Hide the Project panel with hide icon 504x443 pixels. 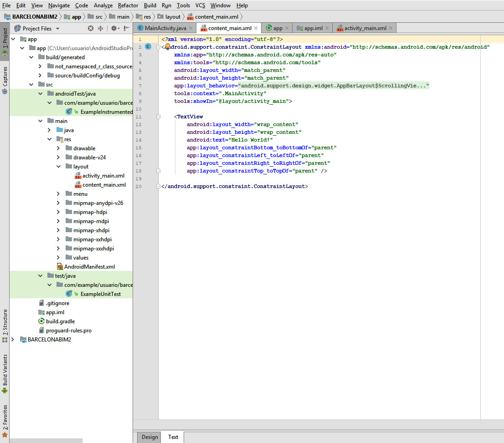127,28
